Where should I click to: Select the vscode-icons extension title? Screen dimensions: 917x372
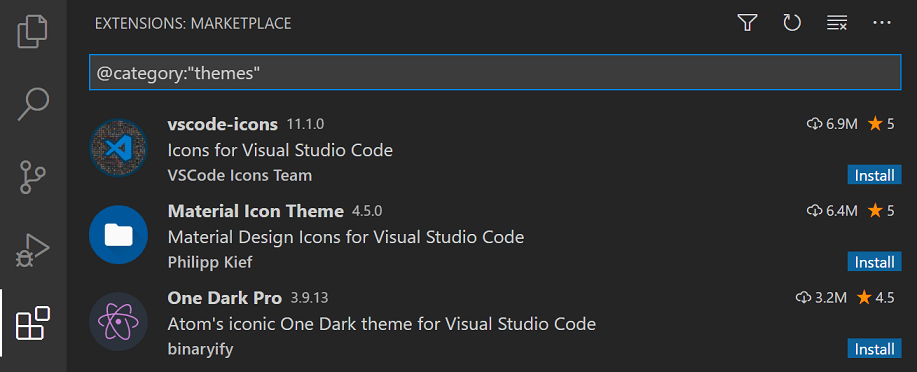tap(223, 125)
